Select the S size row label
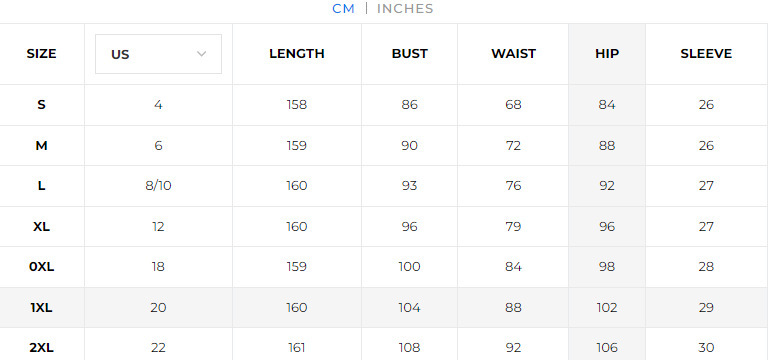 tap(42, 105)
